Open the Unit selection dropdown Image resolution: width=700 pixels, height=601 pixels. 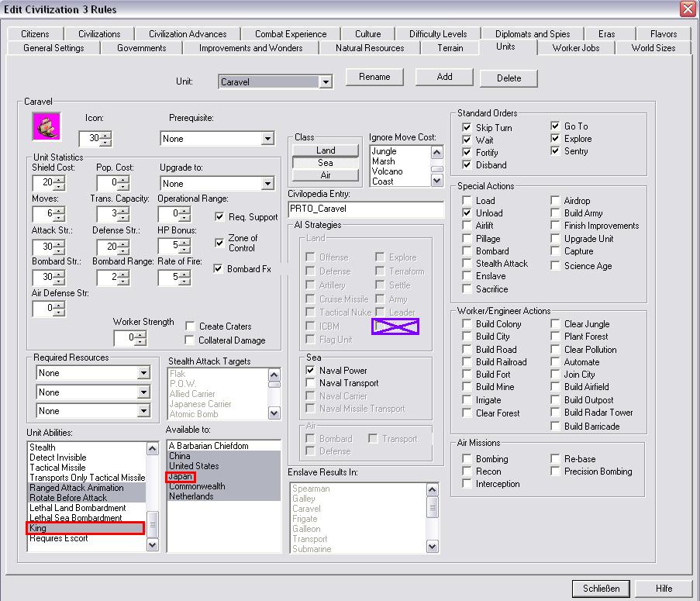click(x=326, y=81)
